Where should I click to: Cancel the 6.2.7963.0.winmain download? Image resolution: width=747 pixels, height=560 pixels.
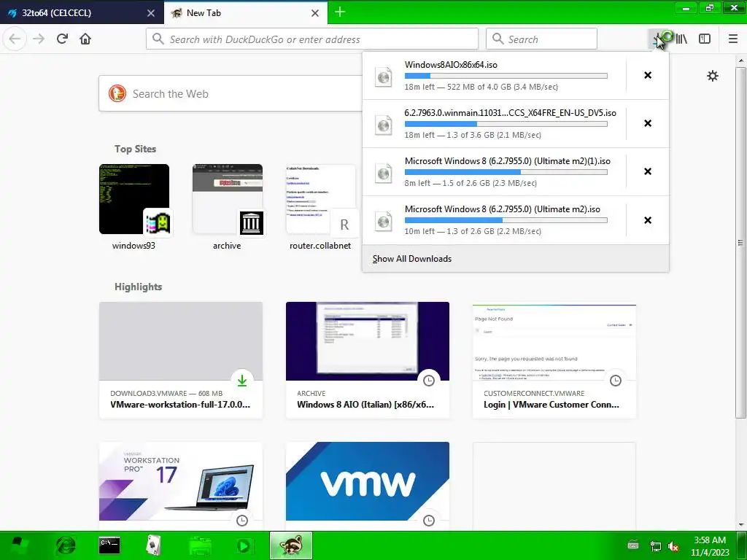pos(648,123)
